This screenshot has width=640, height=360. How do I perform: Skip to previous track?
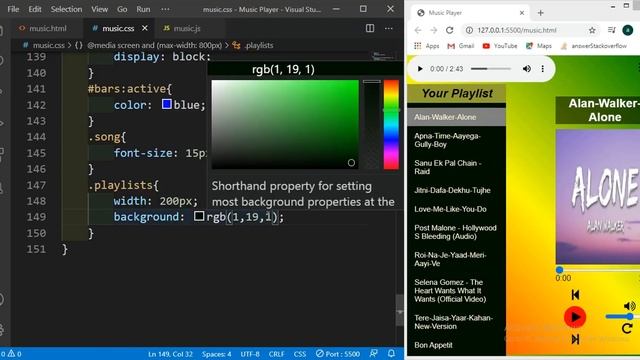pos(575,295)
